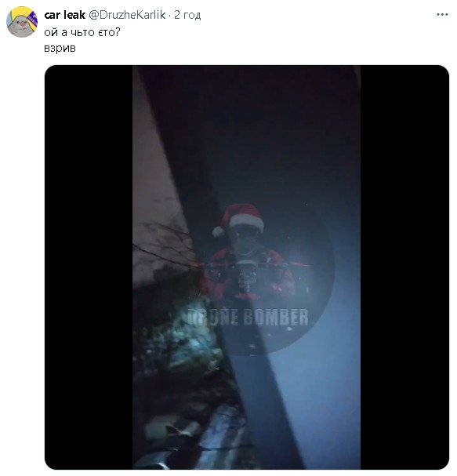Click the word взрив in the tweet

coord(60,49)
